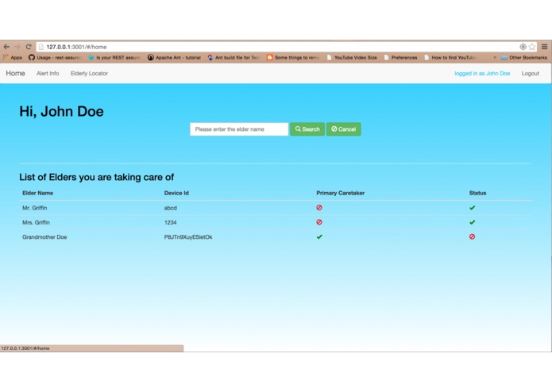
Task: Click Grandmother Doe's status ban icon
Action: pyautogui.click(x=472, y=236)
